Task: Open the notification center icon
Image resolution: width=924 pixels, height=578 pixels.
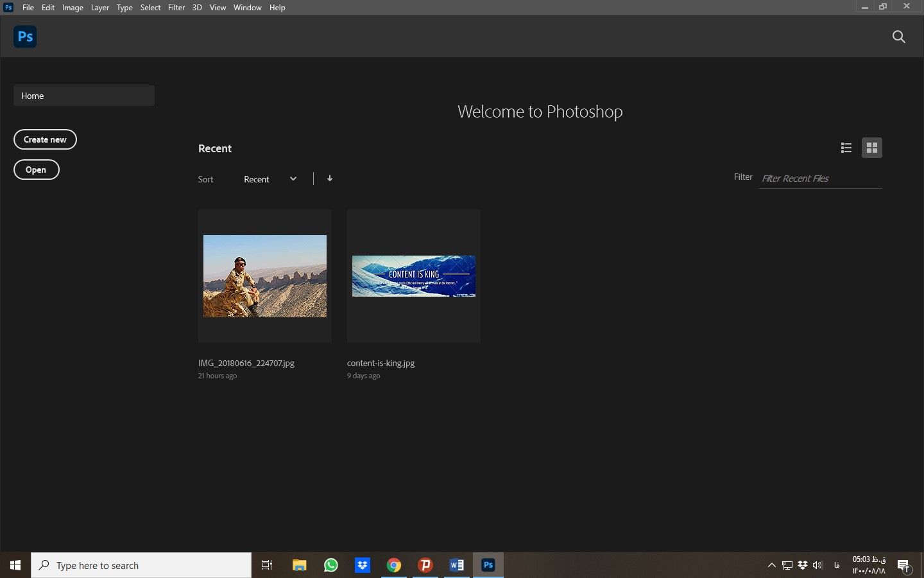Action: [904, 565]
